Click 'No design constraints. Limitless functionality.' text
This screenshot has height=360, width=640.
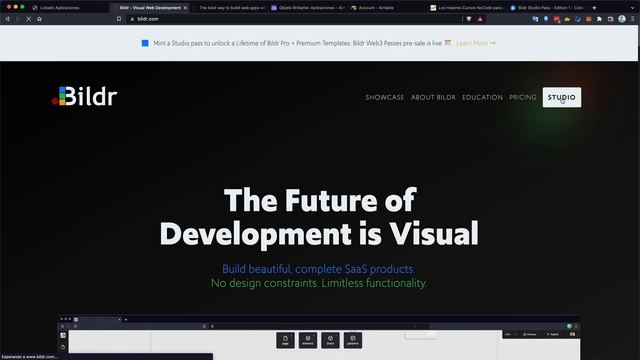pos(319,283)
